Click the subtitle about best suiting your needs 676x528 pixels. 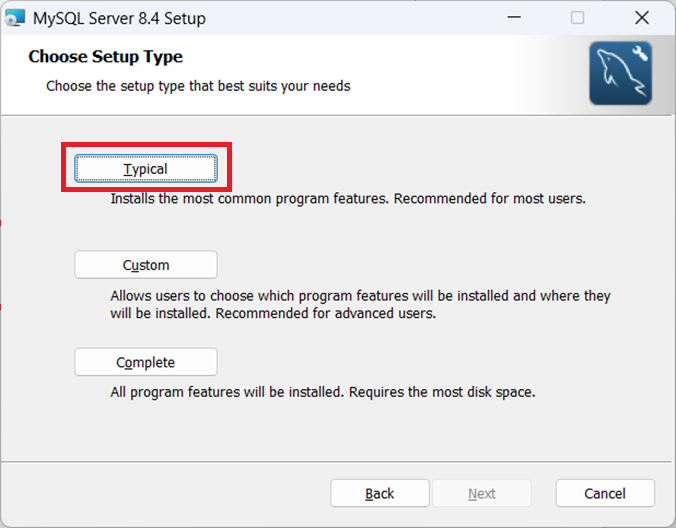(198, 86)
